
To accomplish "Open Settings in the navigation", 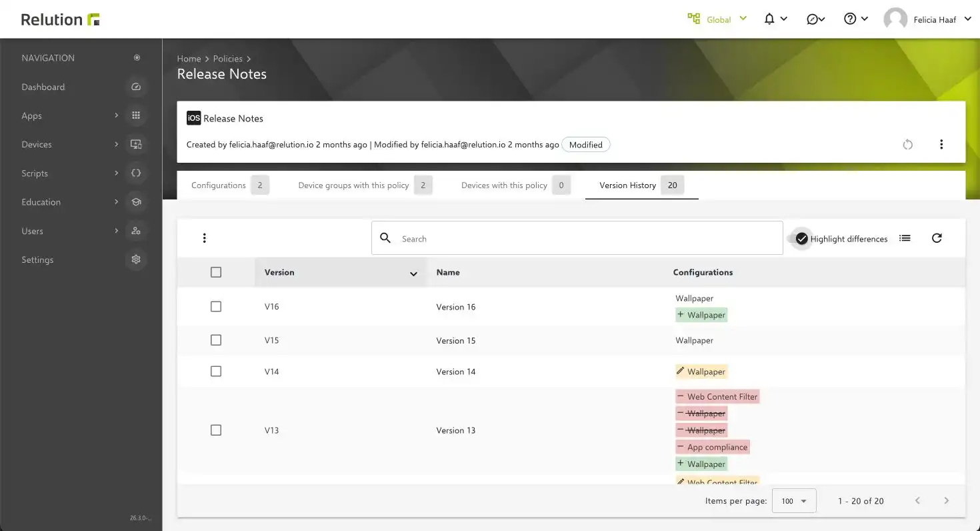I will (x=37, y=259).
